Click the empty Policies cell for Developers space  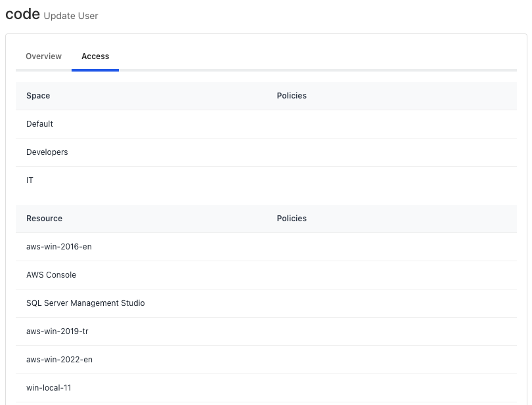click(394, 152)
